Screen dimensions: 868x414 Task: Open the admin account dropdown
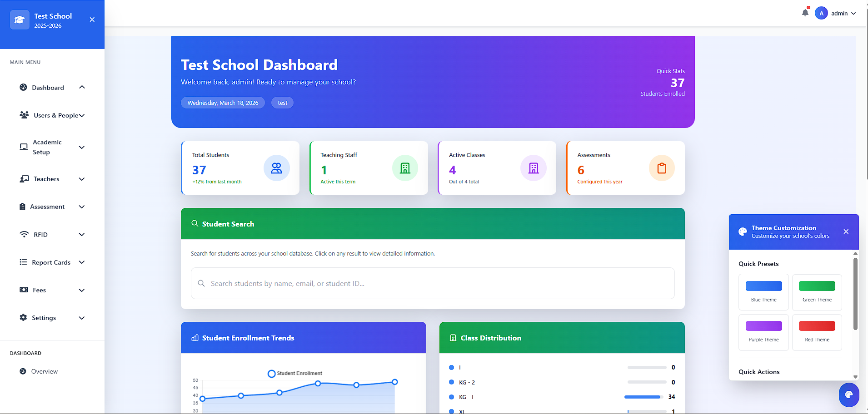pos(840,13)
